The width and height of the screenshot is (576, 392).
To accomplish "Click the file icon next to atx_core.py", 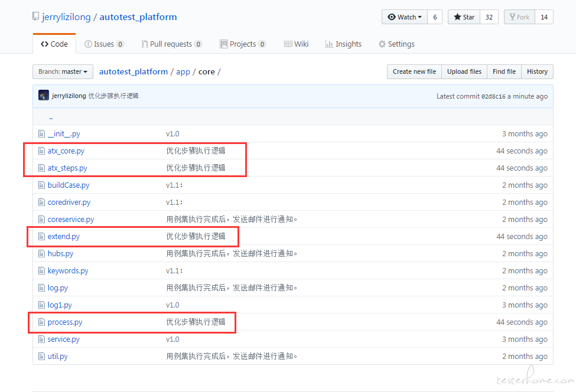I will (42, 151).
